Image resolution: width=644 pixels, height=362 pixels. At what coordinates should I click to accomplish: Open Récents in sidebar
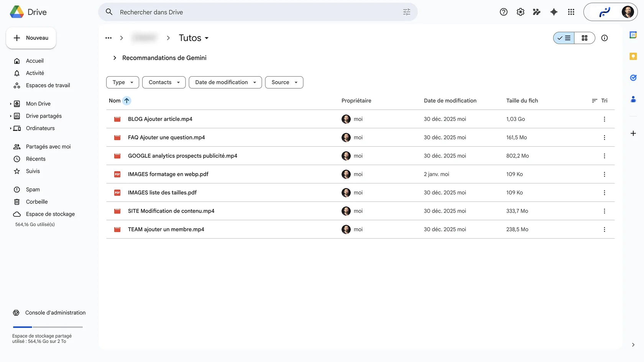click(36, 159)
